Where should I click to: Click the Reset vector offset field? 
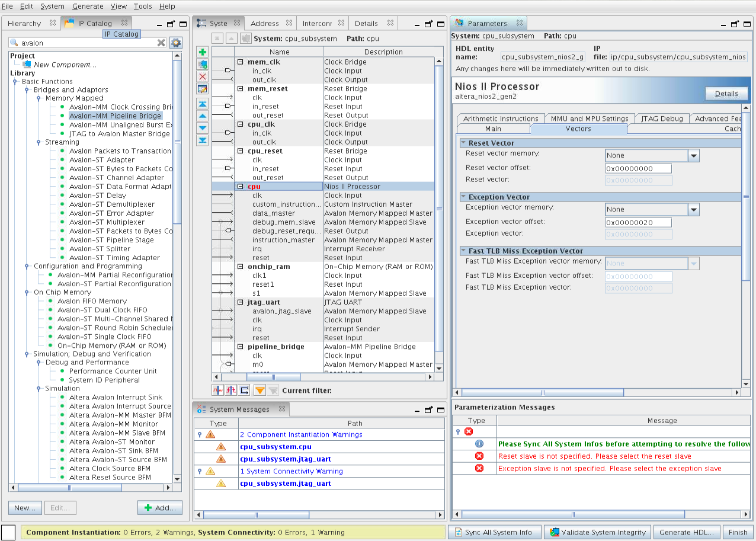638,168
